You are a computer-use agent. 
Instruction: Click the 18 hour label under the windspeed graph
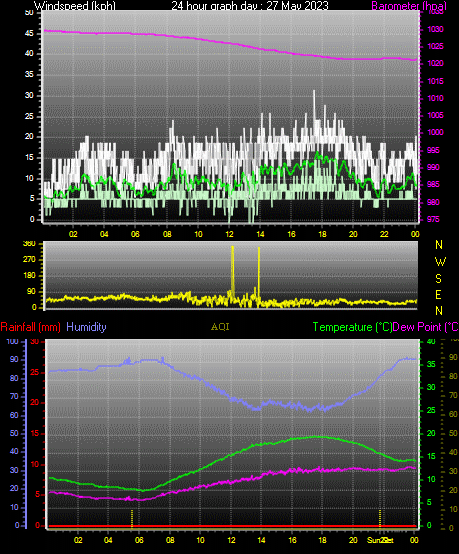pos(322,234)
